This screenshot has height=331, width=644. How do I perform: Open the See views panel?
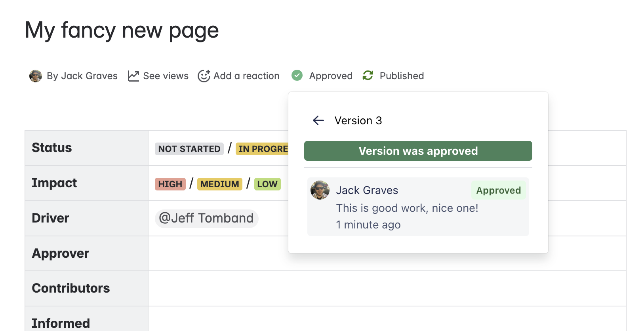(166, 76)
